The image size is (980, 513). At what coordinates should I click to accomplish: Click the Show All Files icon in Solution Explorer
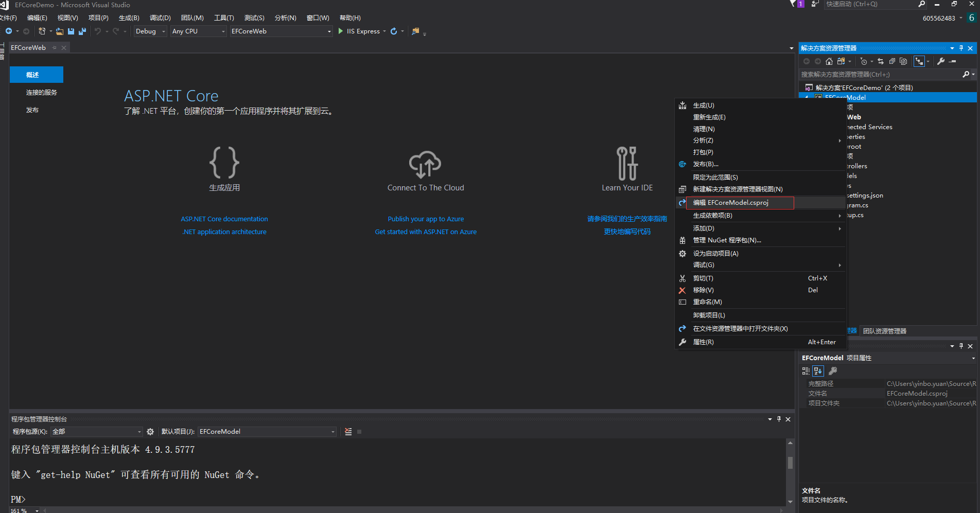903,61
